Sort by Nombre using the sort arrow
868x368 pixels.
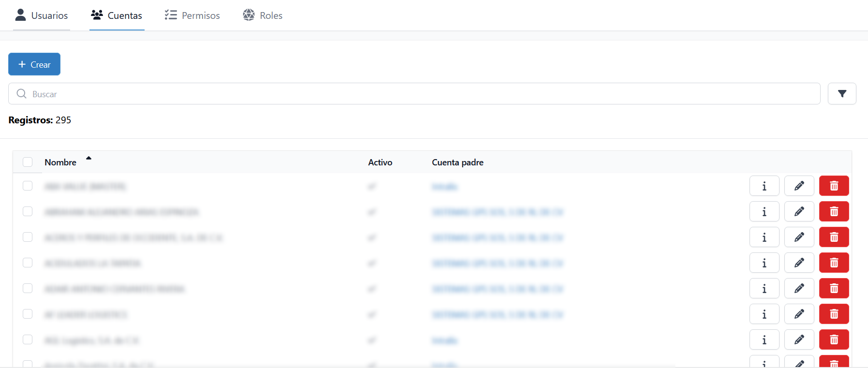pos(88,158)
